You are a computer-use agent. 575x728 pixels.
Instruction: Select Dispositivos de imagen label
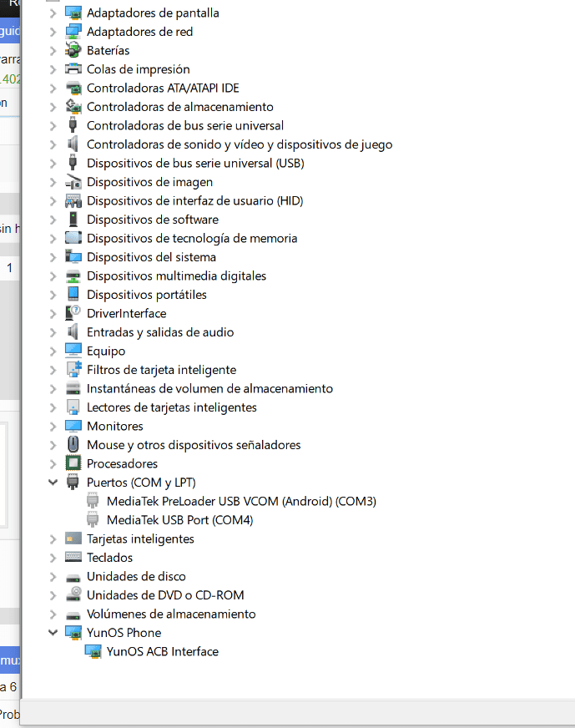[x=149, y=182]
